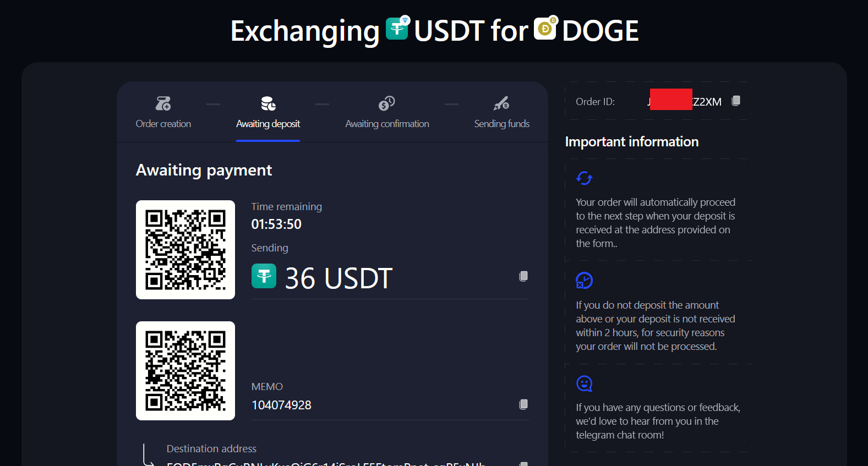Click the Awaiting payment heading
The image size is (868, 466).
click(204, 171)
